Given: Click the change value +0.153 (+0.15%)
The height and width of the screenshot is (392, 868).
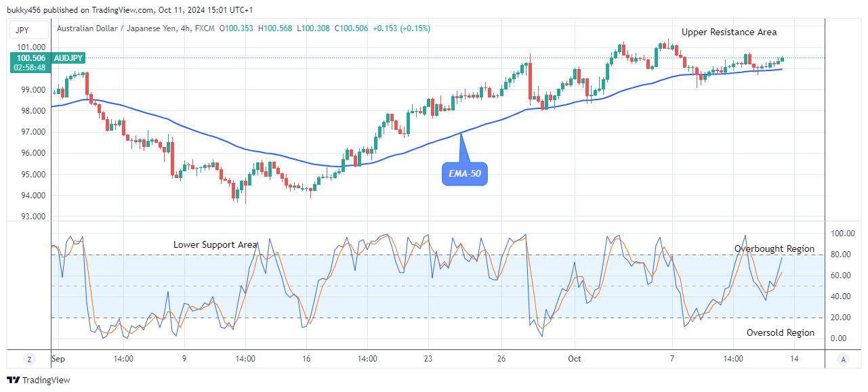Looking at the screenshot, I should point(401,28).
